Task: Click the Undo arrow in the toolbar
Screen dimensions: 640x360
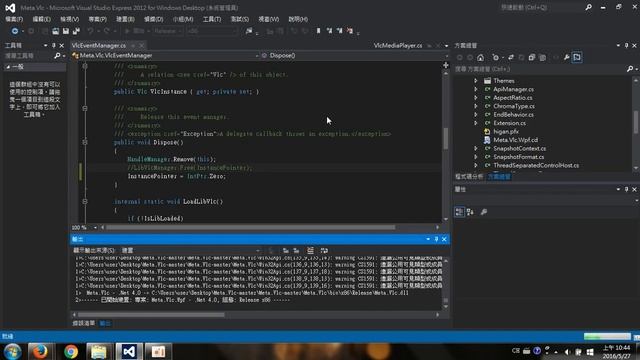Action: click(90, 31)
